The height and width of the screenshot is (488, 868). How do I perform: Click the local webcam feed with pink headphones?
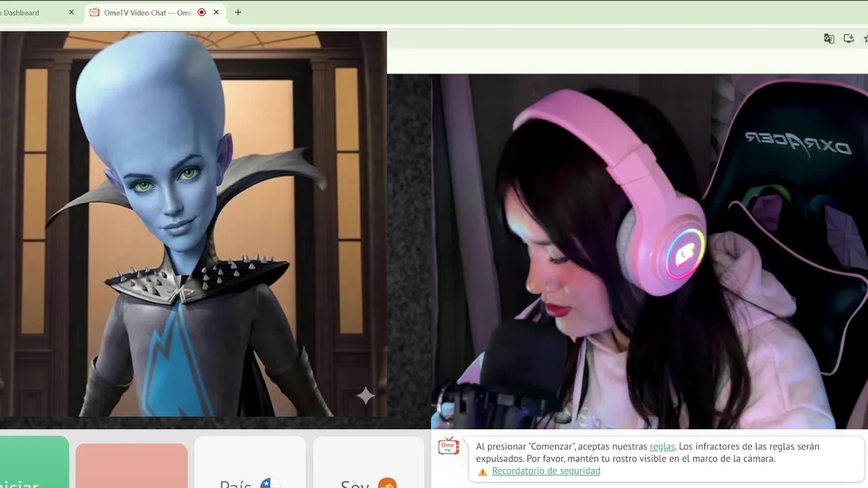pos(650,251)
